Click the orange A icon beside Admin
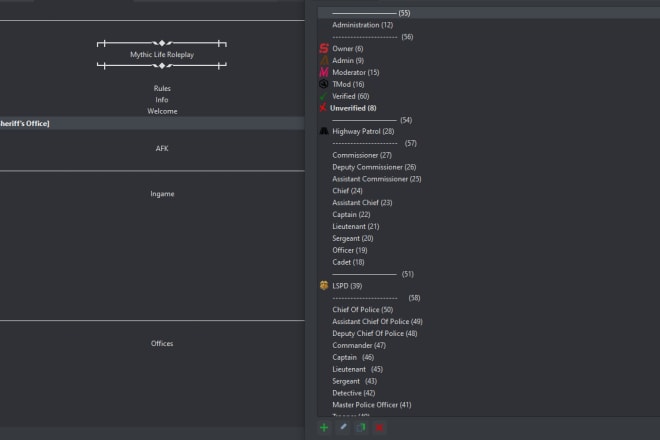The height and width of the screenshot is (440, 660). tap(324, 60)
